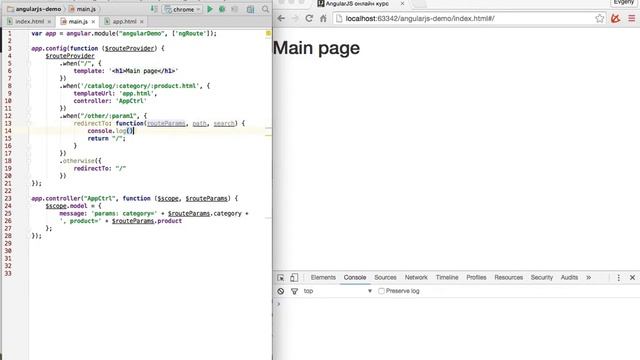Run the chrome configuration with the green play icon
Screen dimensions: 640x360
[x=210, y=9]
